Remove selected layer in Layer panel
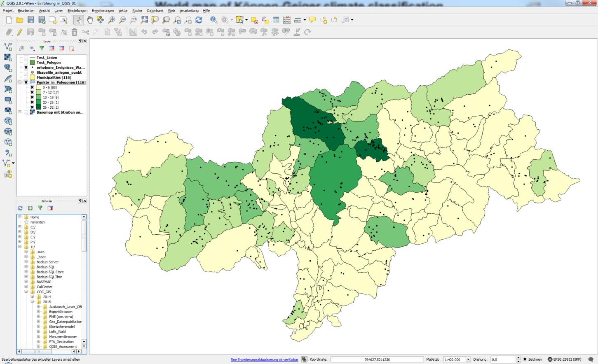Screen dimensions: 598x364 pos(72,48)
